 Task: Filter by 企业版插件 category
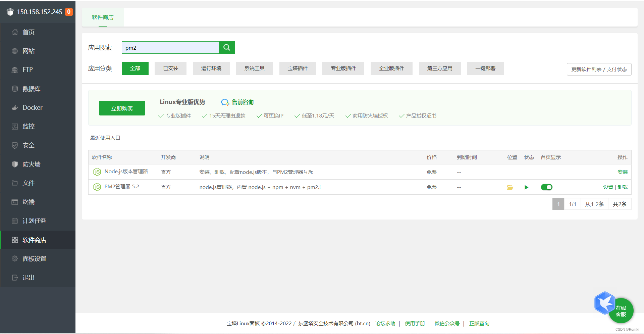392,68
